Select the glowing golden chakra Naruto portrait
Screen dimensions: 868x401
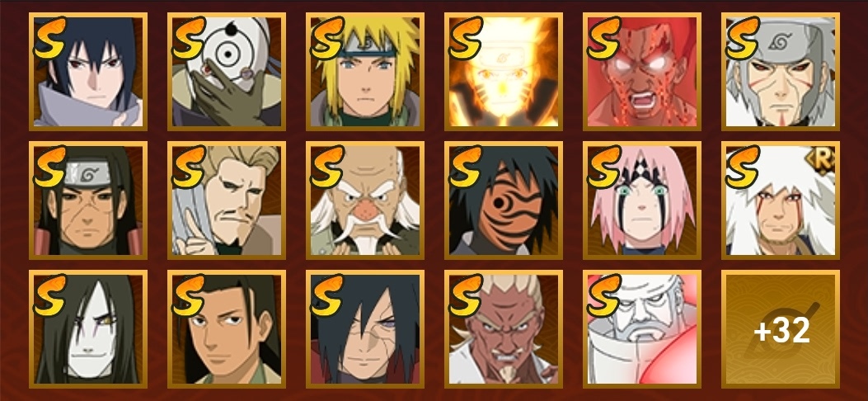pos(503,72)
